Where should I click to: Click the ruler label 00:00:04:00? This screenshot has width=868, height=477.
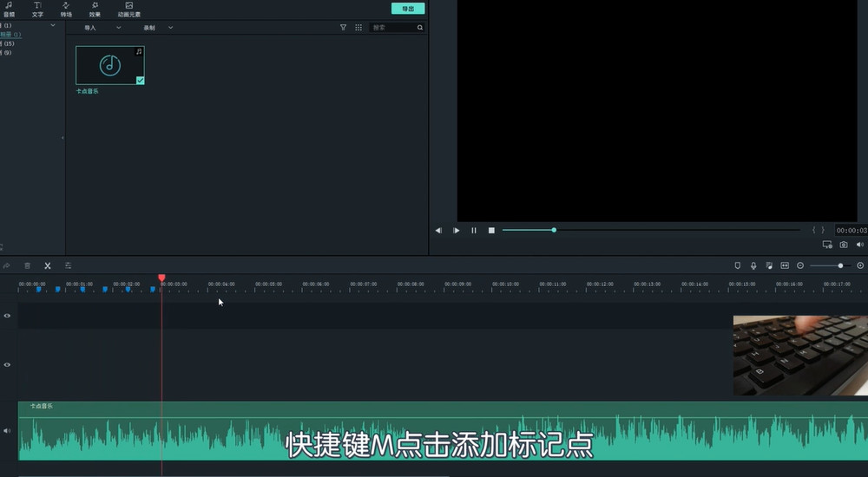pos(221,284)
